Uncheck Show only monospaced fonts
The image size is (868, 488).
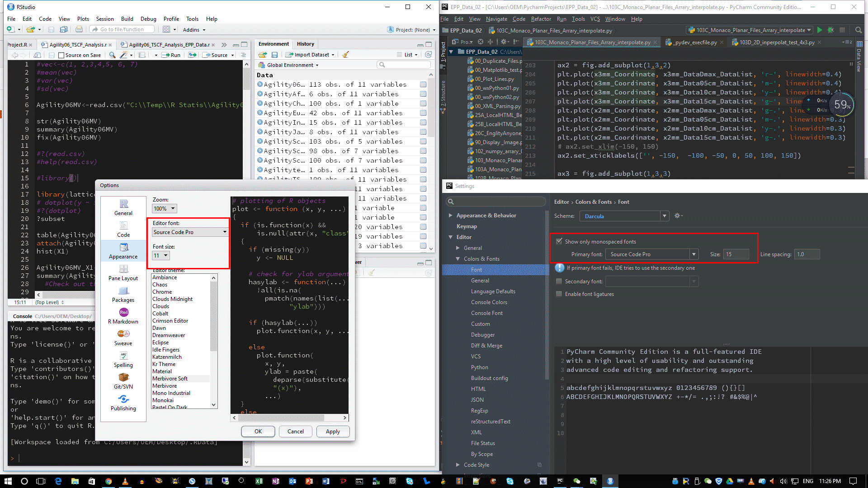pyautogui.click(x=559, y=241)
